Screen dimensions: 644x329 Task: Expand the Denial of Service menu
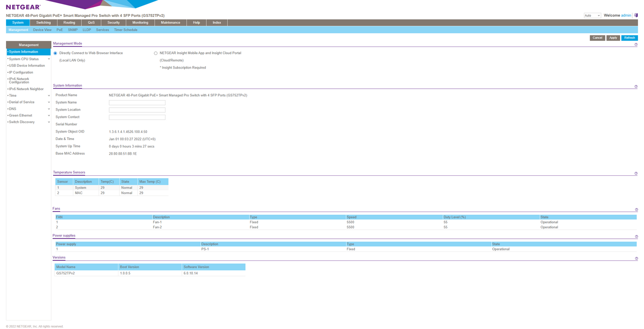click(x=28, y=102)
